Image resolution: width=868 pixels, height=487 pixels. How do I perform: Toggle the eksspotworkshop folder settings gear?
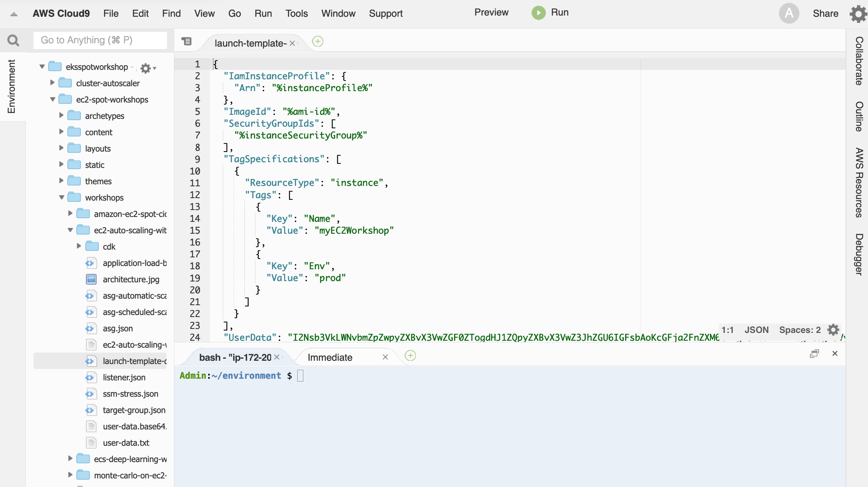click(x=147, y=67)
